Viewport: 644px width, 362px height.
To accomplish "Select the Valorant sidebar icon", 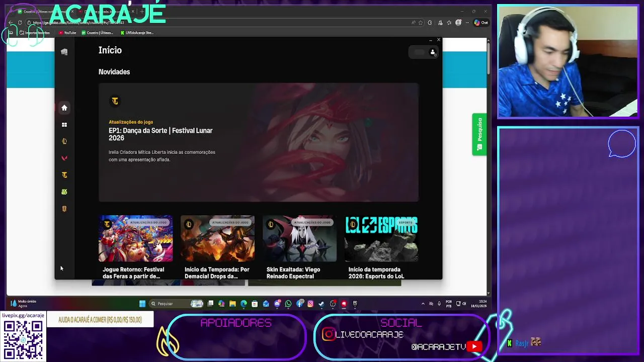I will 64,158.
